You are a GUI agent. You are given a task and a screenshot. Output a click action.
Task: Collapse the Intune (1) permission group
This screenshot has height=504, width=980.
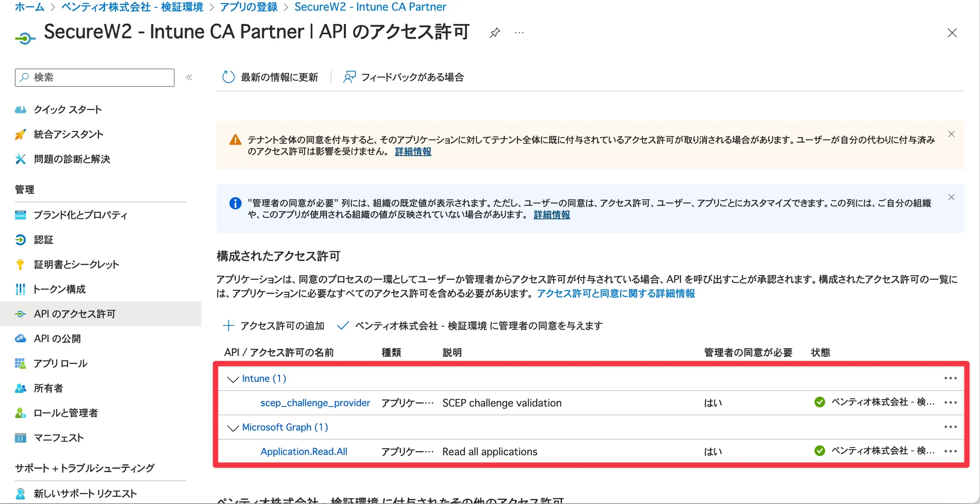pyautogui.click(x=232, y=379)
